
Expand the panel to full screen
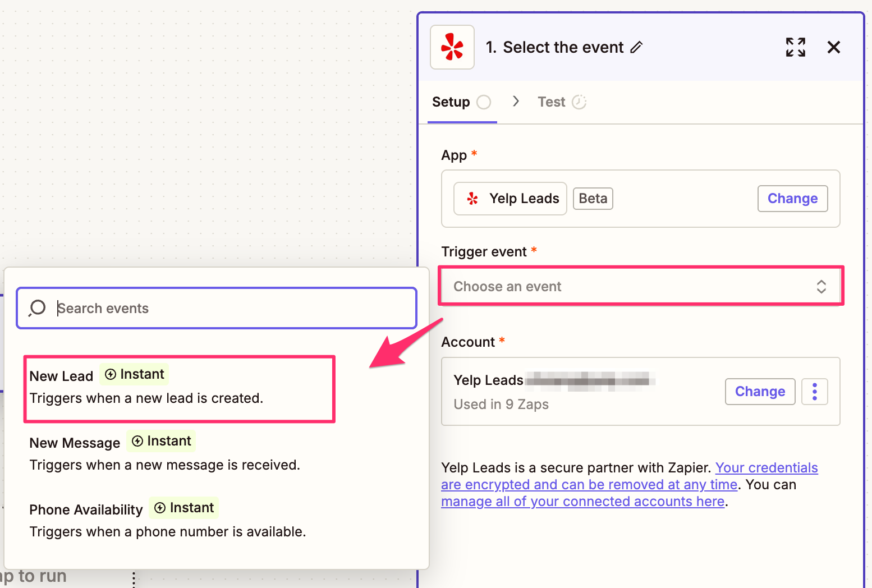pyautogui.click(x=796, y=47)
